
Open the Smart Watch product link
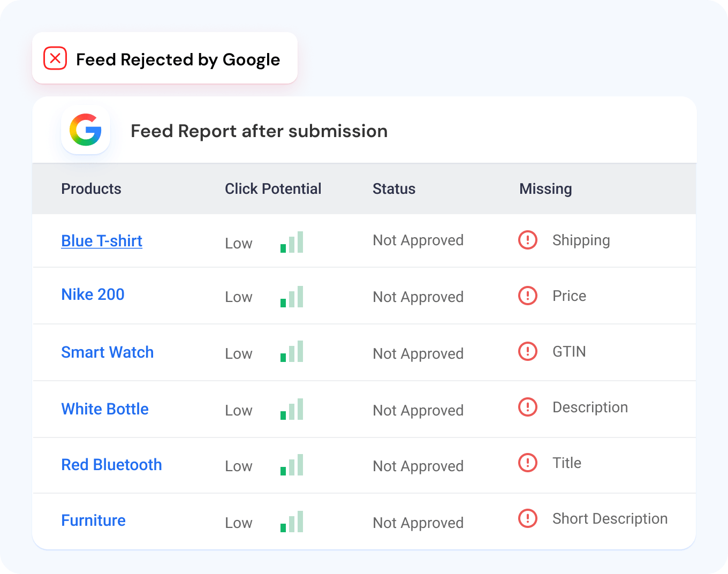pos(108,352)
